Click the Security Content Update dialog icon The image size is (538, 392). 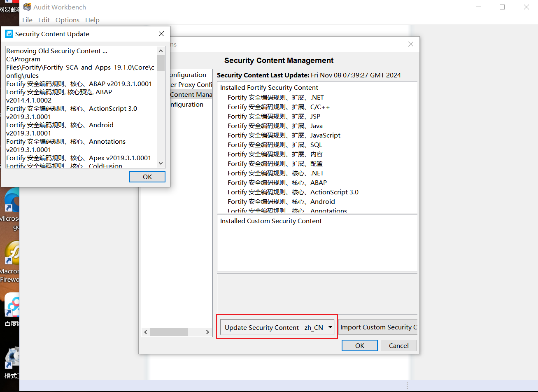(x=9, y=34)
